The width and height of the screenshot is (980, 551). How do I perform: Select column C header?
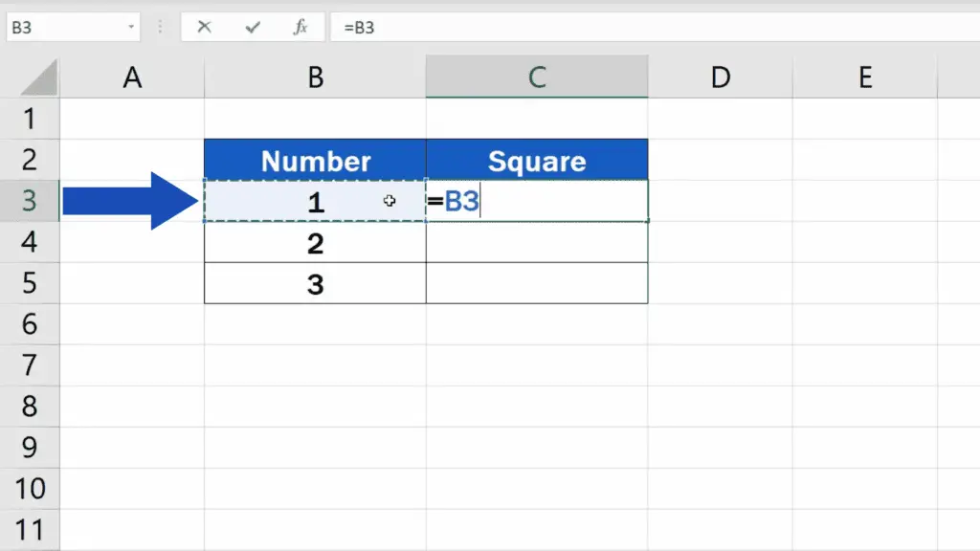click(x=536, y=77)
